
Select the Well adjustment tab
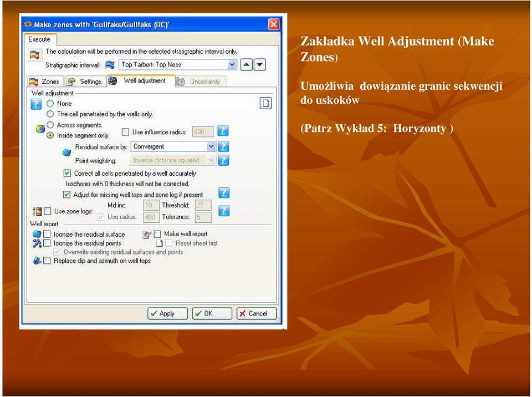(x=141, y=81)
